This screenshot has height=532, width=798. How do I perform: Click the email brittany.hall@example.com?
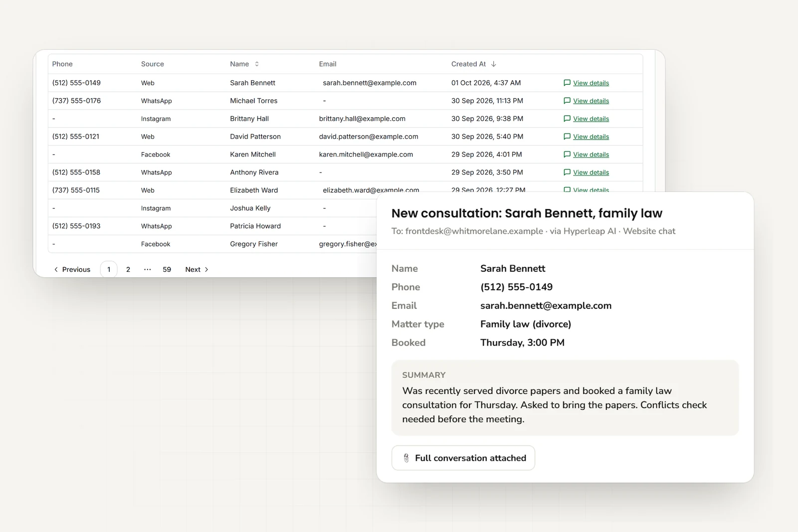tap(362, 119)
